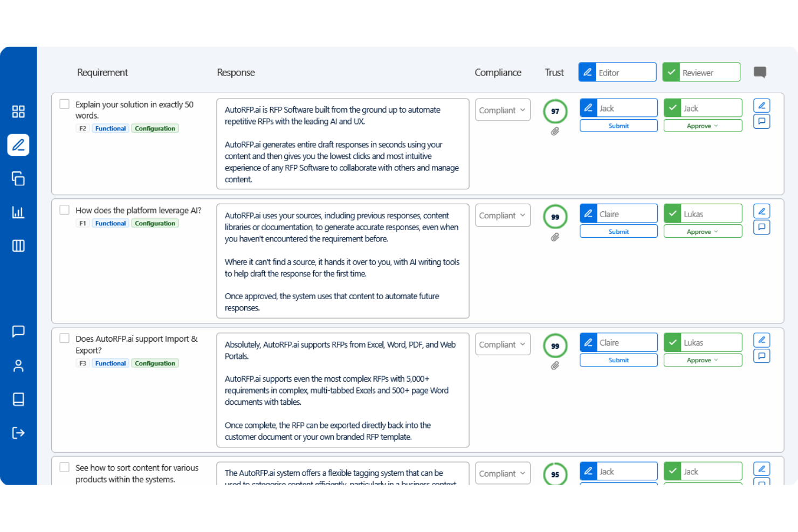This screenshot has width=798, height=532.
Task: Click the Functional tag on requirement F3
Action: (111, 363)
